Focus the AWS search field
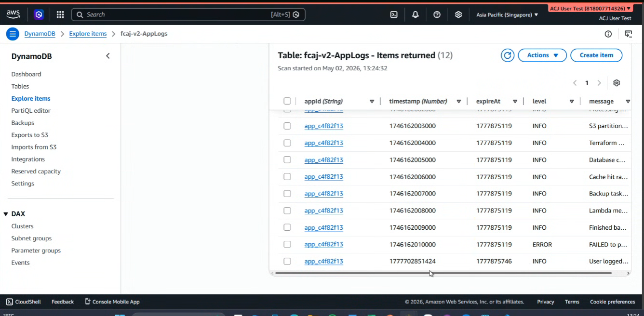The width and height of the screenshot is (644, 316). pyautogui.click(x=188, y=14)
